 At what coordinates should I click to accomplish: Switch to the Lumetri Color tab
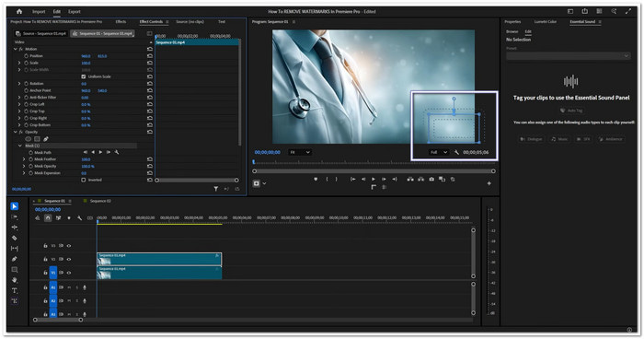tap(546, 22)
